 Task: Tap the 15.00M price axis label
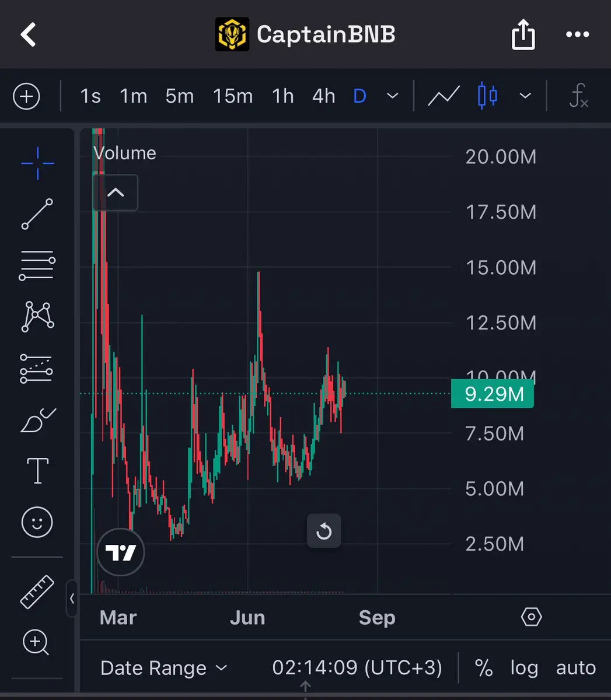point(501,268)
